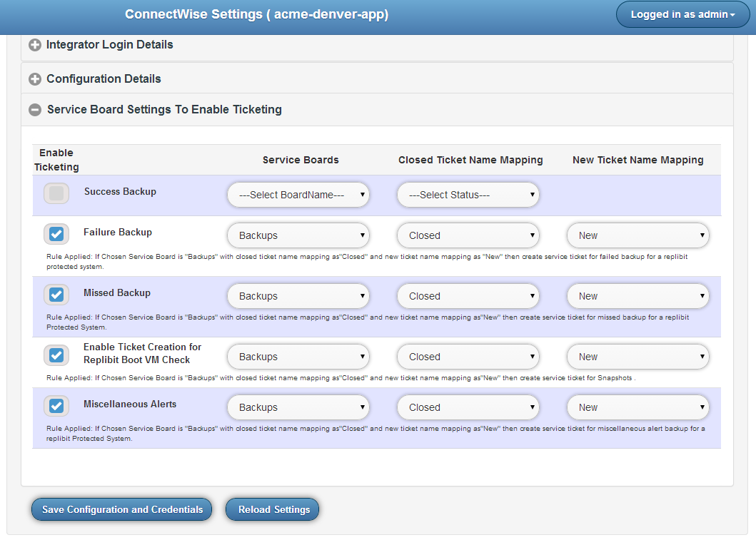The width and height of the screenshot is (756, 540).
Task: Change Missed Backup closed ticket mapping
Action: (468, 296)
